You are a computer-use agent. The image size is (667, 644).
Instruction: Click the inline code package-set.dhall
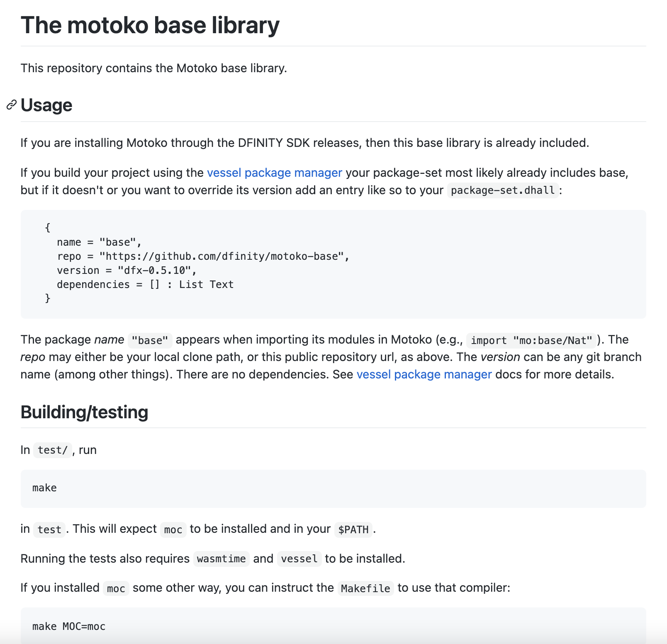click(x=503, y=190)
